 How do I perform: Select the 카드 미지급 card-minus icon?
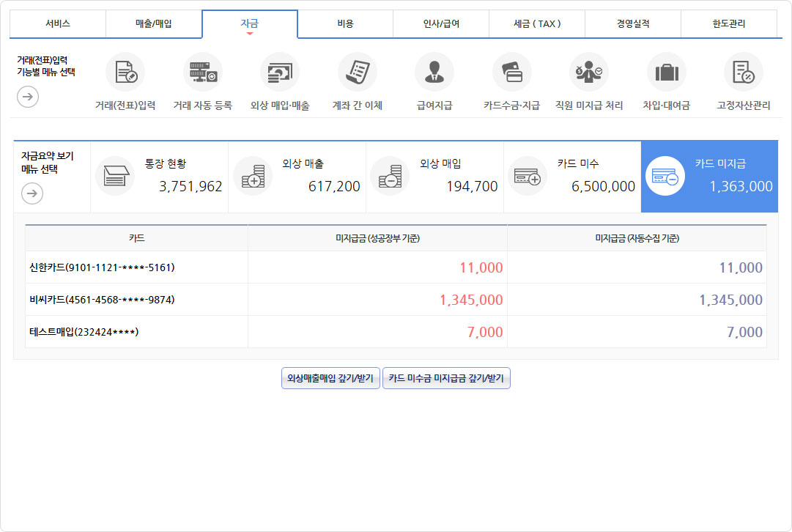[x=665, y=176]
